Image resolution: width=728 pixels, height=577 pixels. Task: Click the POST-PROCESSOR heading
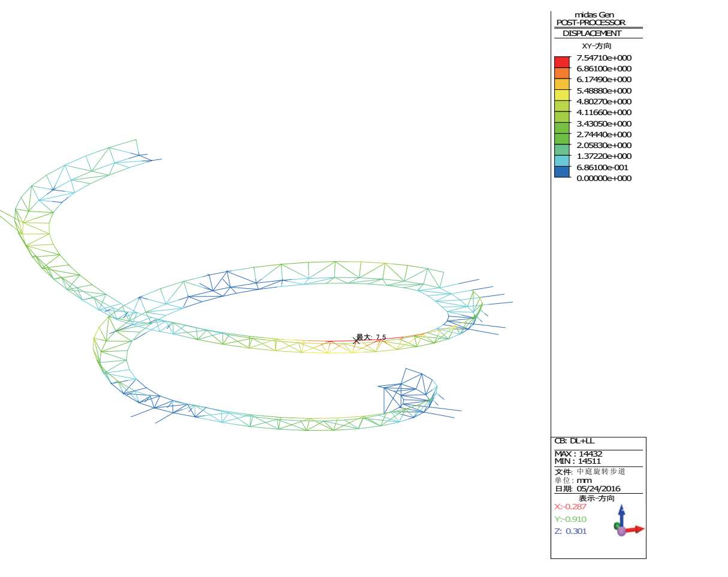(591, 23)
